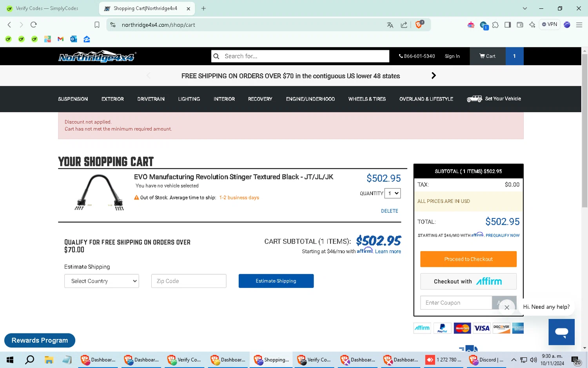
Task: Open the Quantity dropdown for the cart item
Action: [x=392, y=193]
